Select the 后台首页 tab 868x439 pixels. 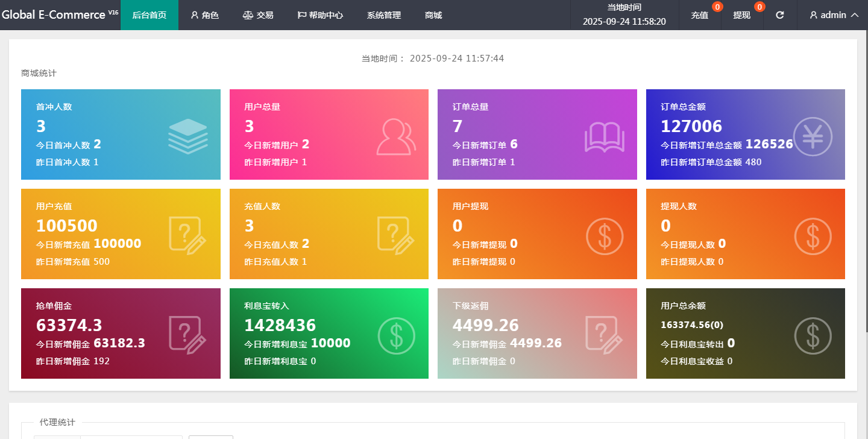[x=149, y=15]
